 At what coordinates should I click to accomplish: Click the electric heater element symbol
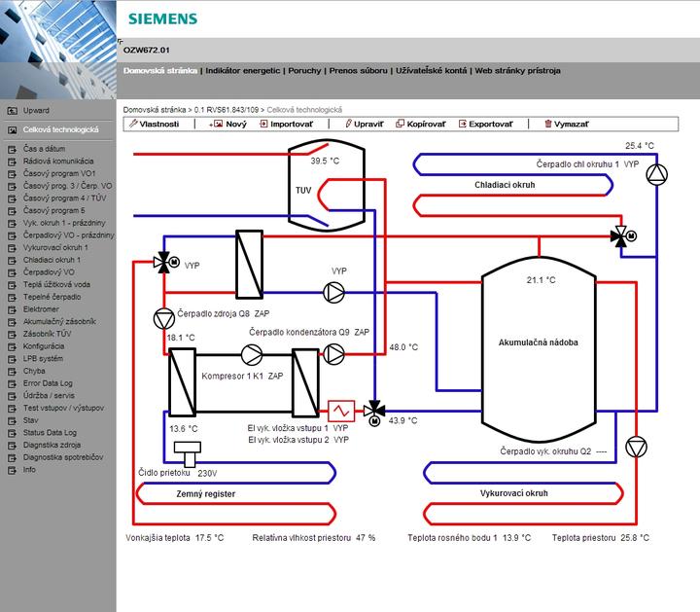[340, 409]
